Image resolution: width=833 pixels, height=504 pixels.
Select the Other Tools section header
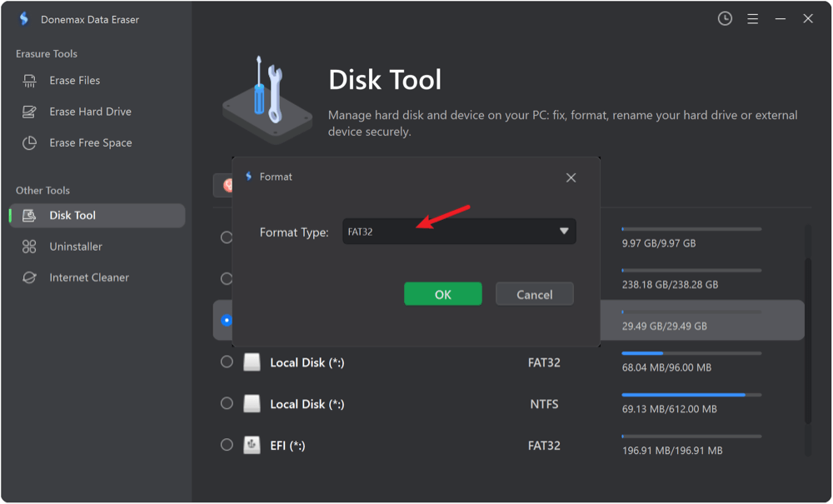[x=42, y=190]
